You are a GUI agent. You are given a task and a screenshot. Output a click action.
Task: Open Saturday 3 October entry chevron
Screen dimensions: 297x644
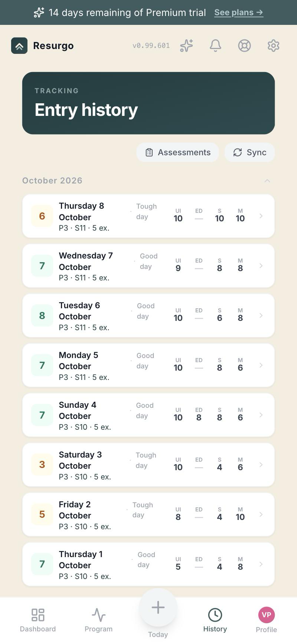[261, 465]
